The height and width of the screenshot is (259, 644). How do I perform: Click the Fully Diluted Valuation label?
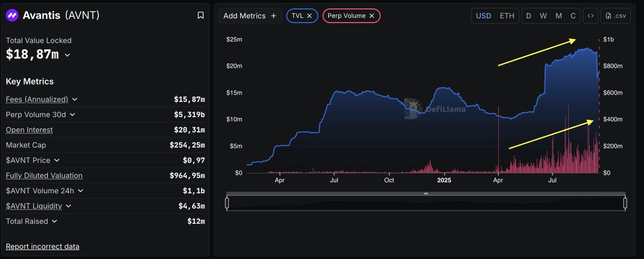44,175
